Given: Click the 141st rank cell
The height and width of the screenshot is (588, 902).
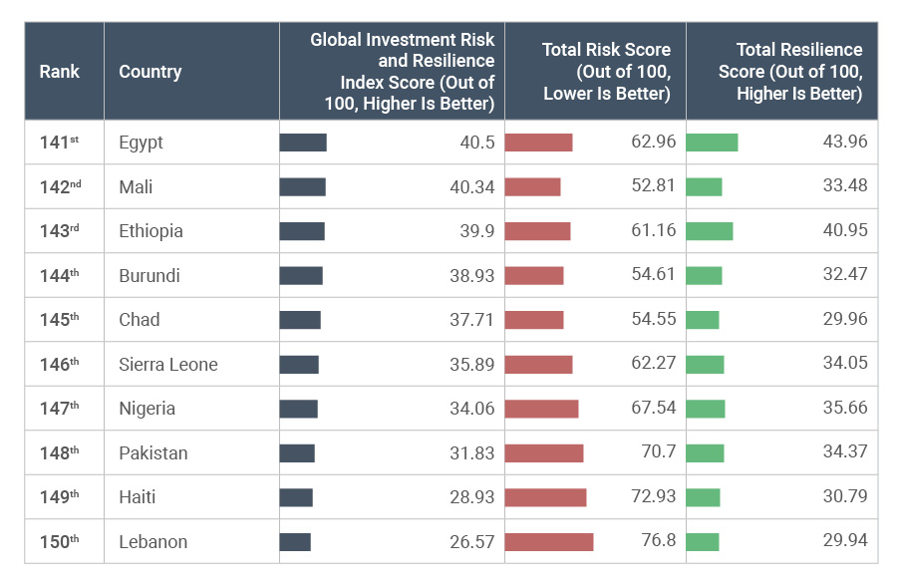Looking at the screenshot, I should click(x=60, y=143).
